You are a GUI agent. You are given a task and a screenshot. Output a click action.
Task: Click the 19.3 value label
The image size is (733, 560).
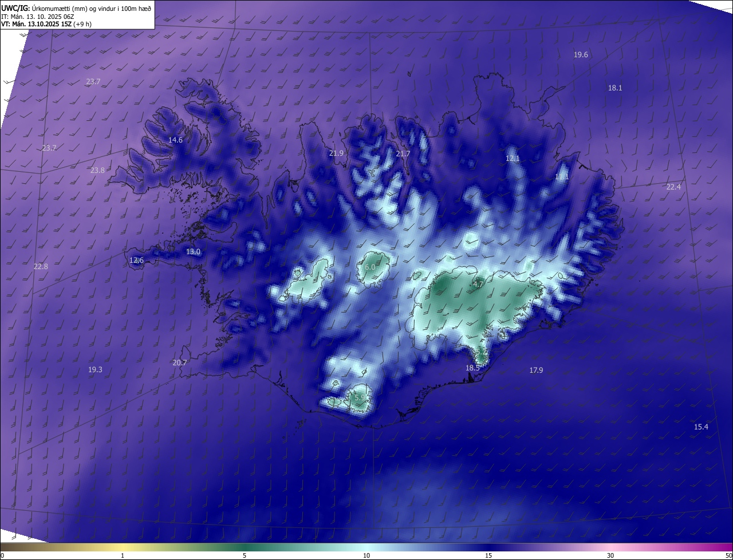click(x=95, y=370)
